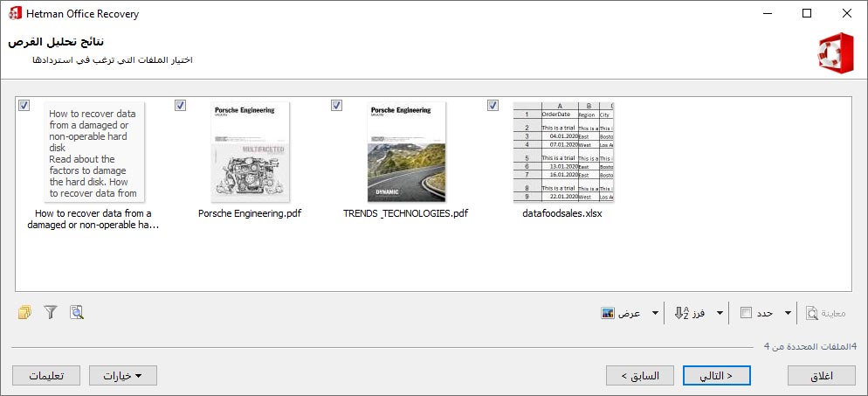The width and height of the screenshot is (868, 396).
Task: Uncheck the datafoodsales.xlsx checkbox
Action: 493,105
